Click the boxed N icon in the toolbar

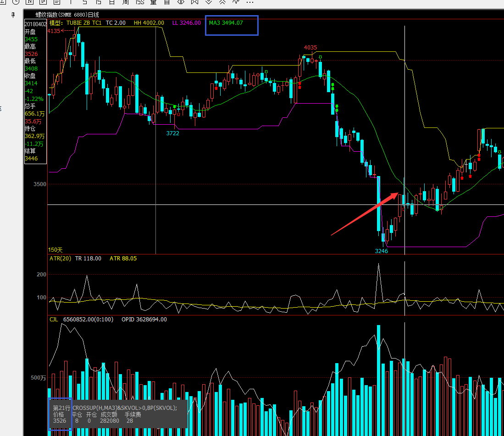click(x=29, y=2)
